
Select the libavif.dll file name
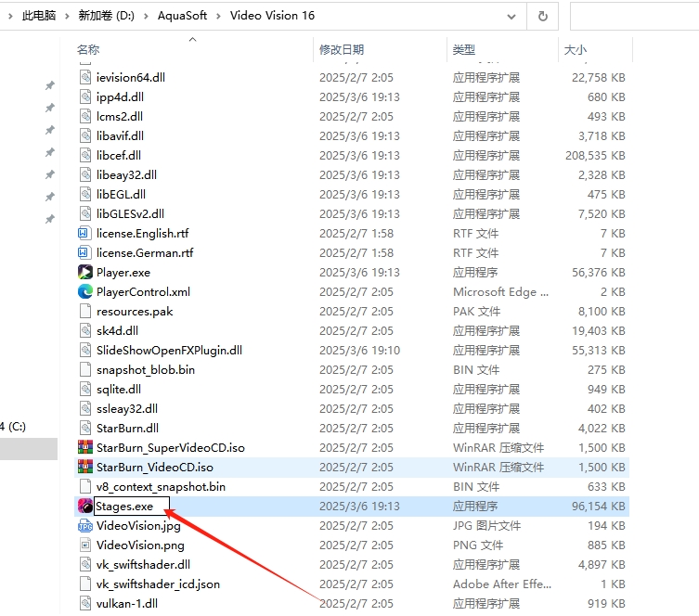[x=120, y=135]
